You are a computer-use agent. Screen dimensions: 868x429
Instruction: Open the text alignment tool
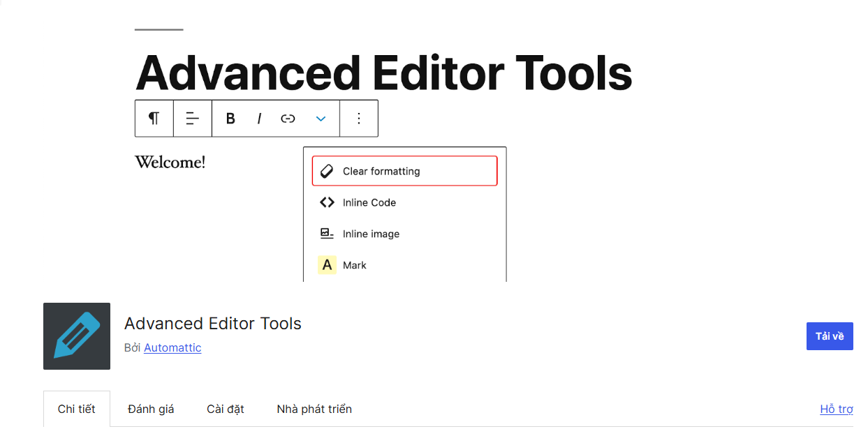tap(192, 118)
